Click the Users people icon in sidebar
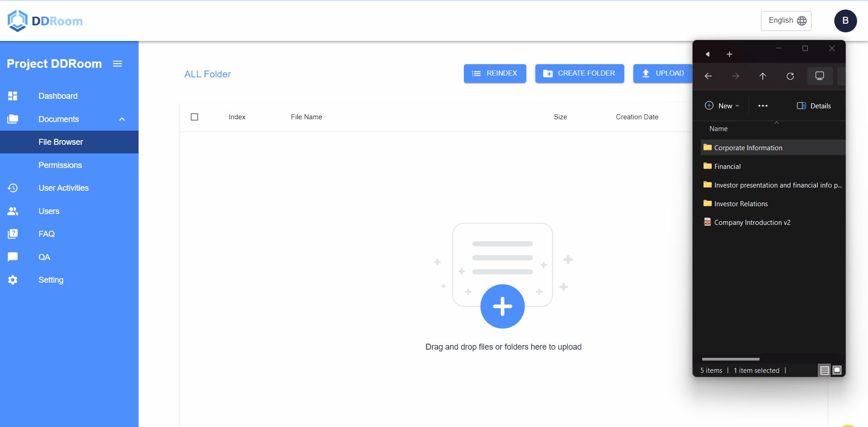This screenshot has width=868, height=427. (13, 211)
